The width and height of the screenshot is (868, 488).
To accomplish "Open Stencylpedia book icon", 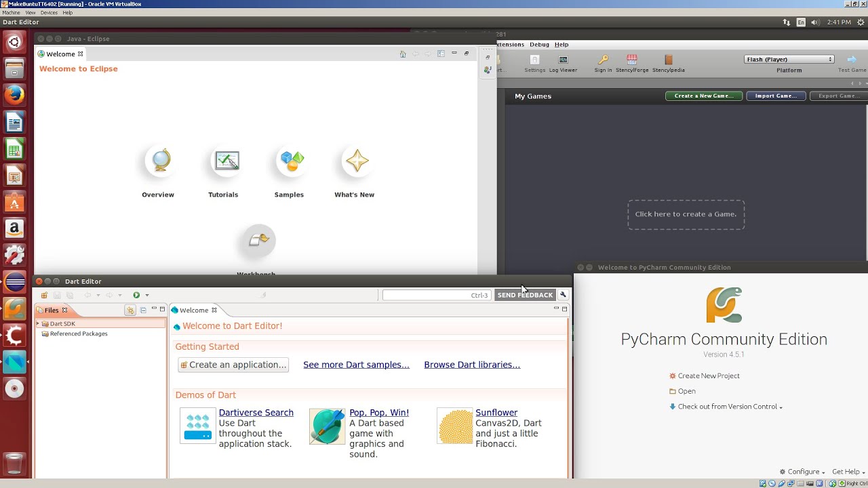I will click(669, 60).
